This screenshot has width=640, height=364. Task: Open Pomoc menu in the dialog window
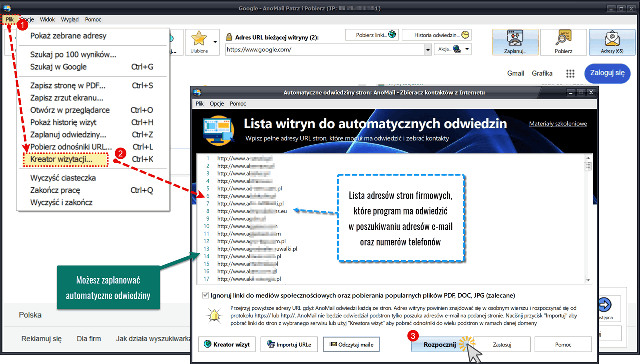(238, 104)
